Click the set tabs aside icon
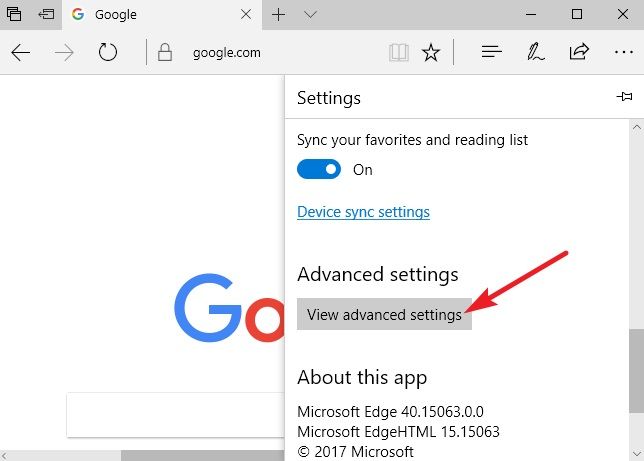 point(46,15)
